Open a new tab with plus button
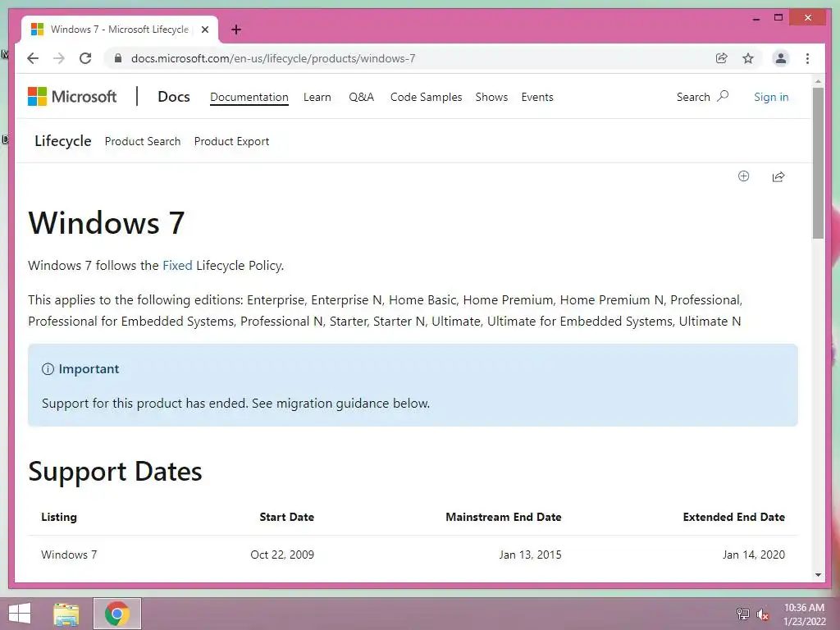The image size is (840, 630). (236, 30)
